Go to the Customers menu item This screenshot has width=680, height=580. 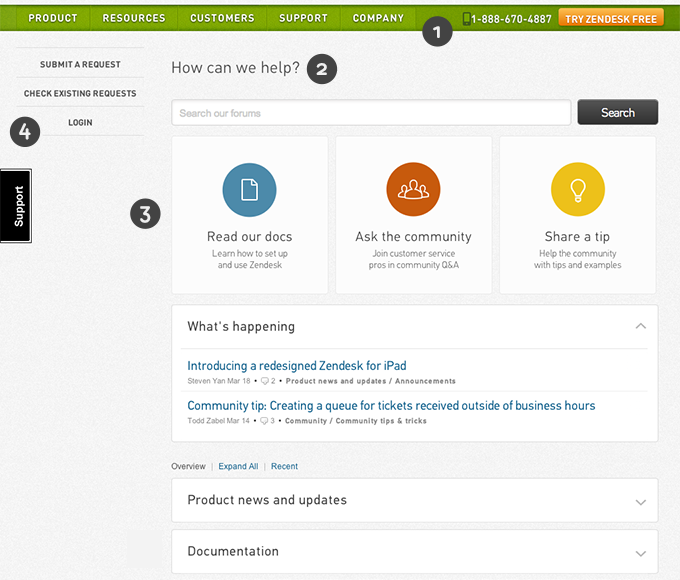point(222,18)
